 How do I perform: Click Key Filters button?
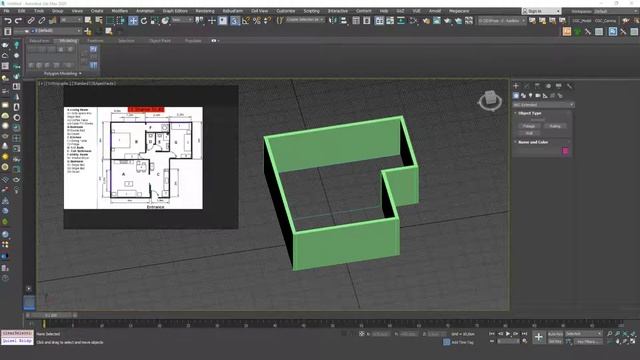click(588, 342)
